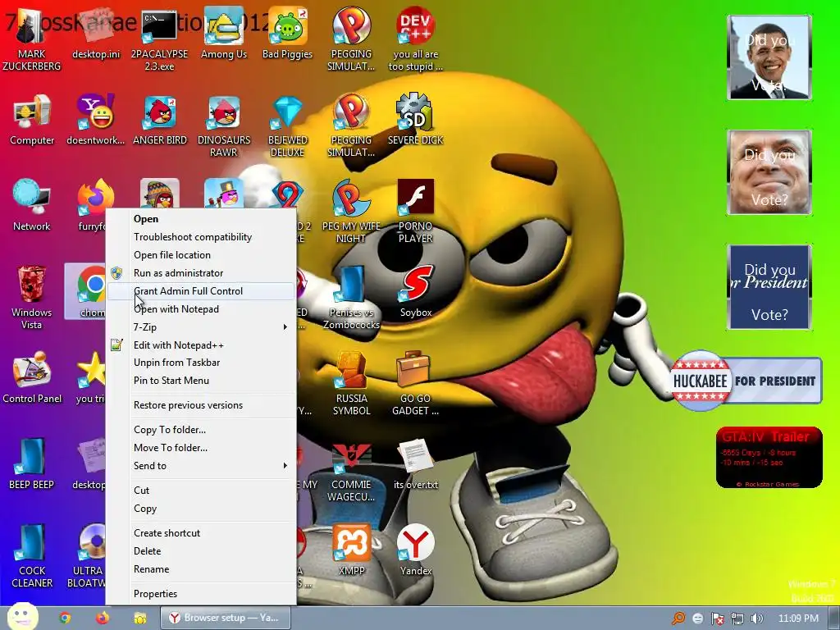This screenshot has width=840, height=630.
Task: Choose Rename in the context menu
Action: tap(201, 569)
